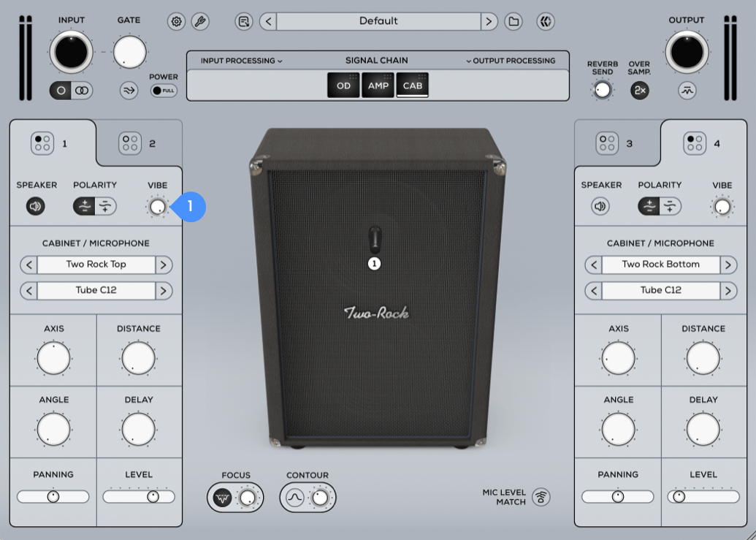Open left panel Tube C12 microphone selector

pyautogui.click(x=96, y=291)
